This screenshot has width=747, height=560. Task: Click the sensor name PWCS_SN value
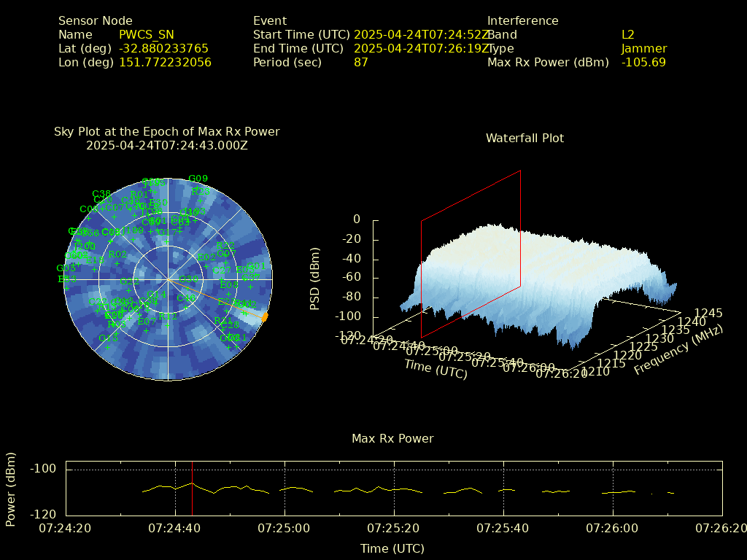[x=147, y=34]
